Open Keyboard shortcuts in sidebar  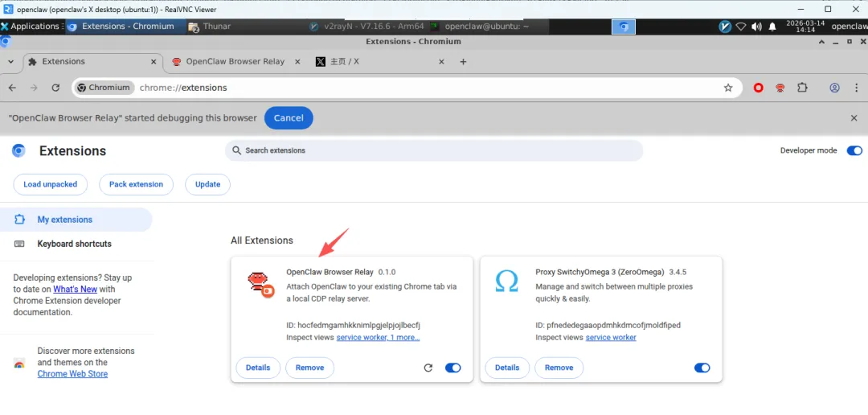[x=76, y=244]
